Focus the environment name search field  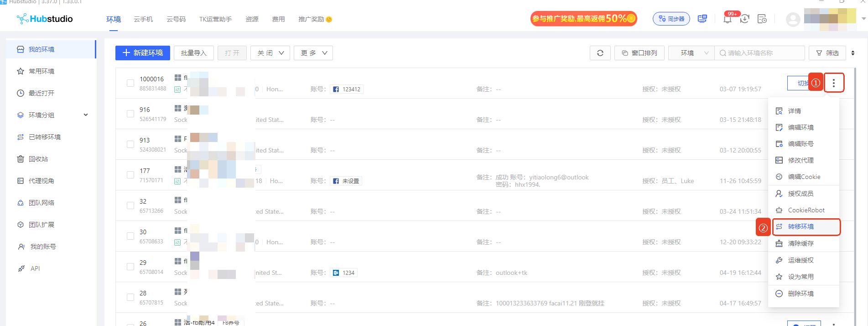click(759, 53)
